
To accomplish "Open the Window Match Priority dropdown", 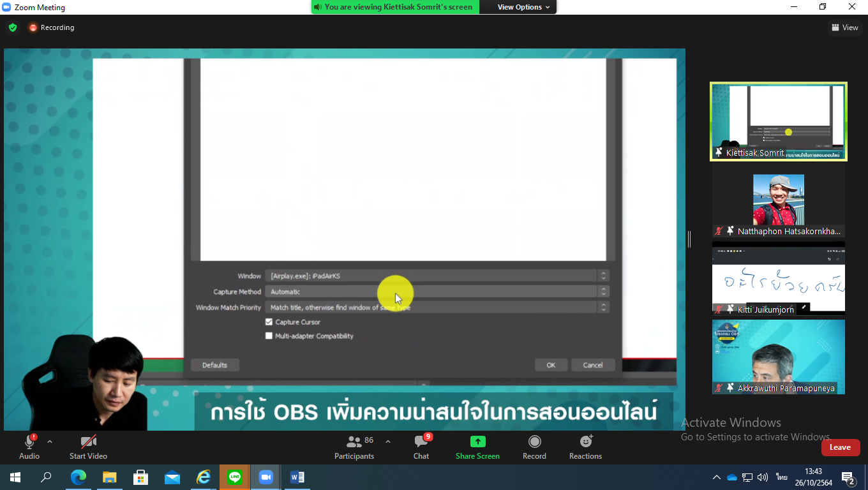I will click(437, 308).
